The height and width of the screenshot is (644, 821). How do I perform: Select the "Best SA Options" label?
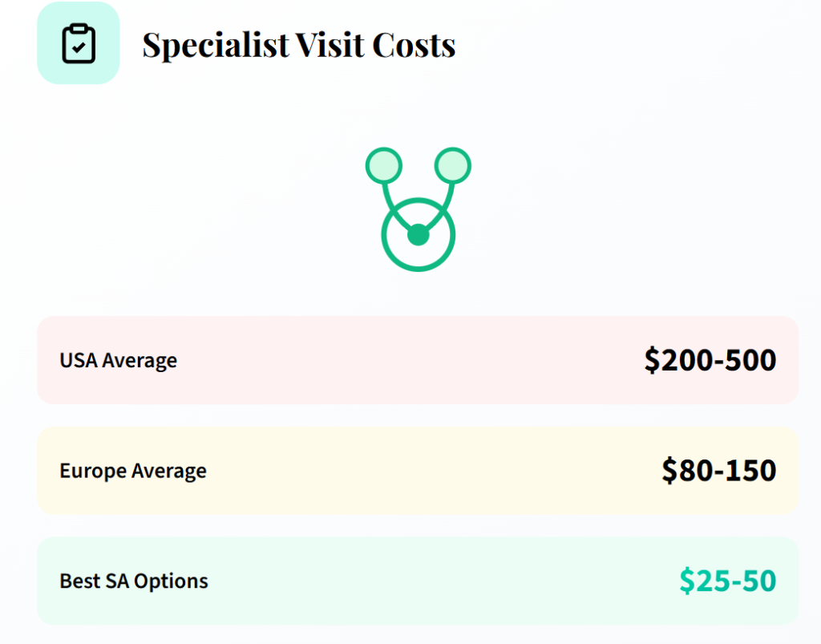[134, 581]
